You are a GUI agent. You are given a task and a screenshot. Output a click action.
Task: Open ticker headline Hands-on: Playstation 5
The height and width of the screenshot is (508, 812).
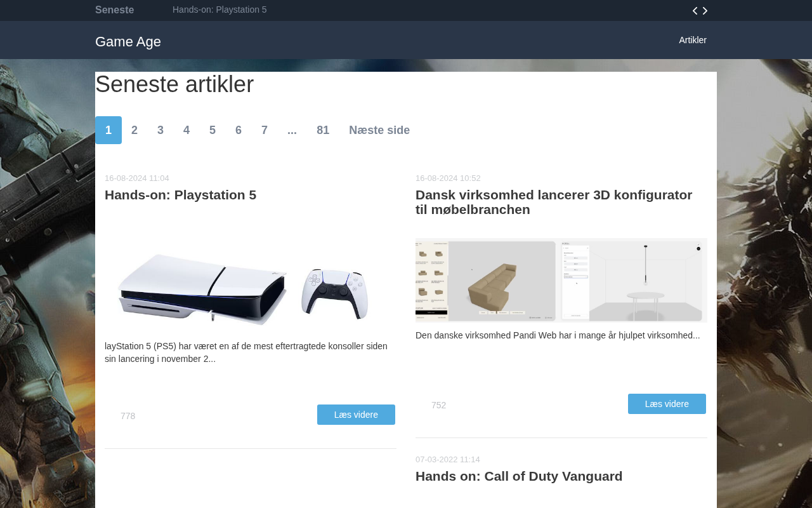coord(219,10)
